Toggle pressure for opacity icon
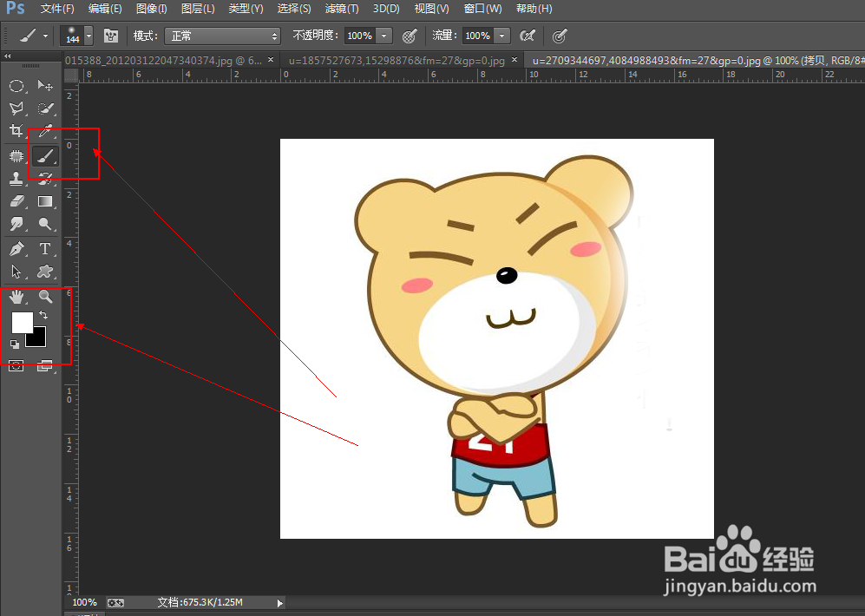Image resolution: width=865 pixels, height=616 pixels. (x=410, y=36)
